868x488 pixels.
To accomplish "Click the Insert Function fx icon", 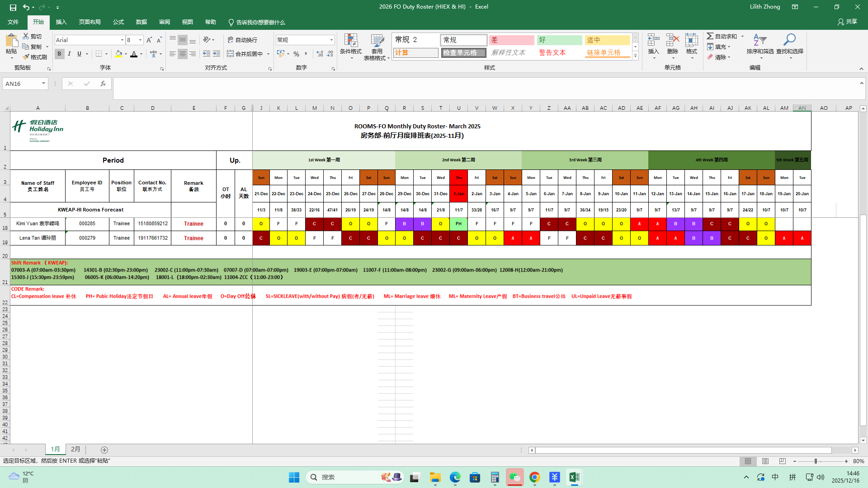I will click(x=103, y=84).
